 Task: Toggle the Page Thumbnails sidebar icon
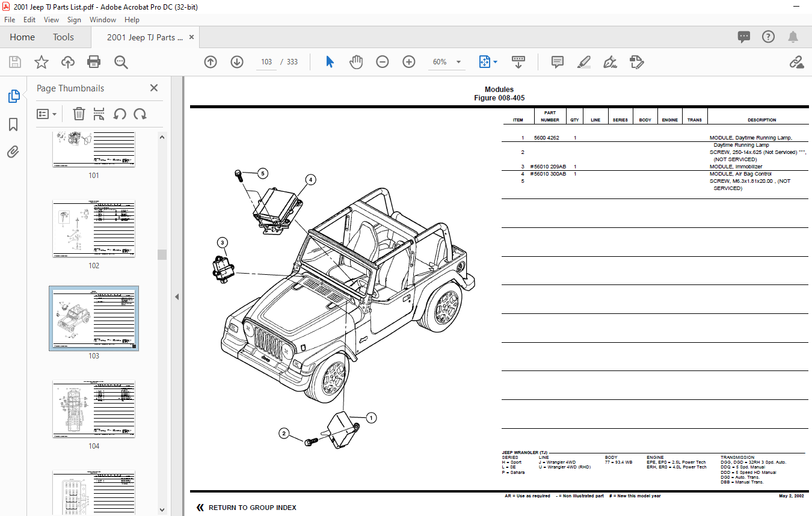click(x=13, y=96)
